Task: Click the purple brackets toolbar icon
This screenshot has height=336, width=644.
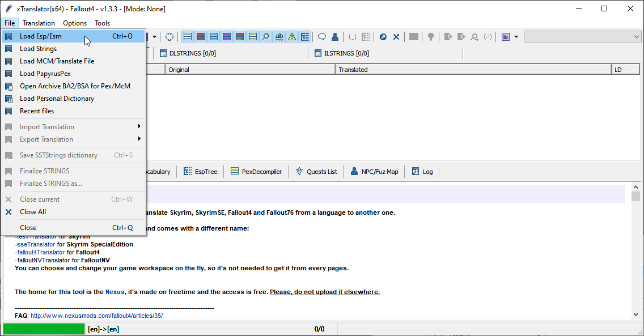Action: pos(353,37)
